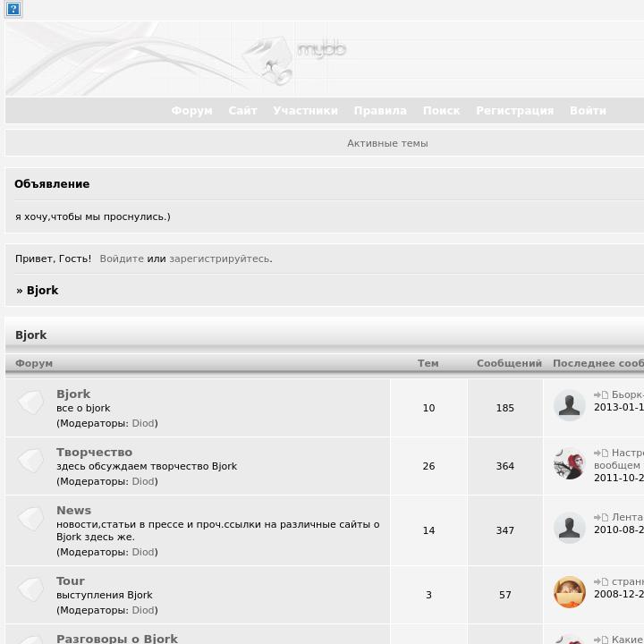Viewport: 644px width, 644px height.
Task: Click the зарегистрируйтесь link
Action: pyautogui.click(x=220, y=258)
